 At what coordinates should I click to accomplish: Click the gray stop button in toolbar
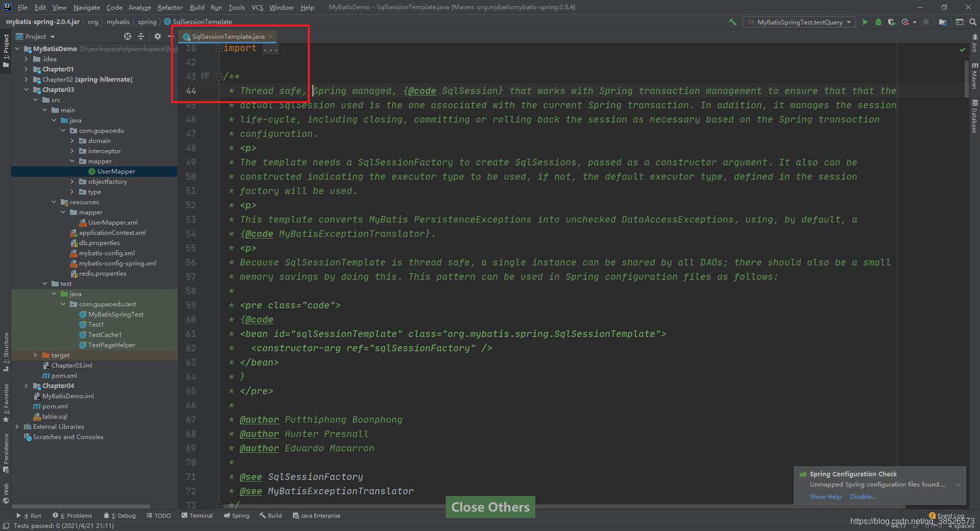(926, 22)
